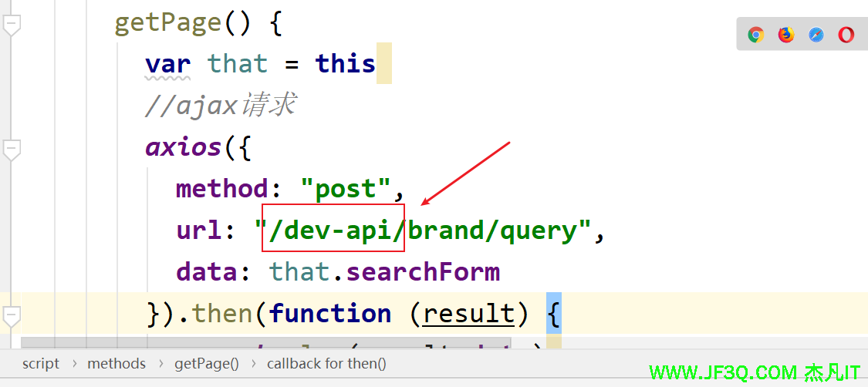Image resolution: width=868 pixels, height=387 pixels.
Task: Place cursor on the axios function name
Action: [x=183, y=147]
